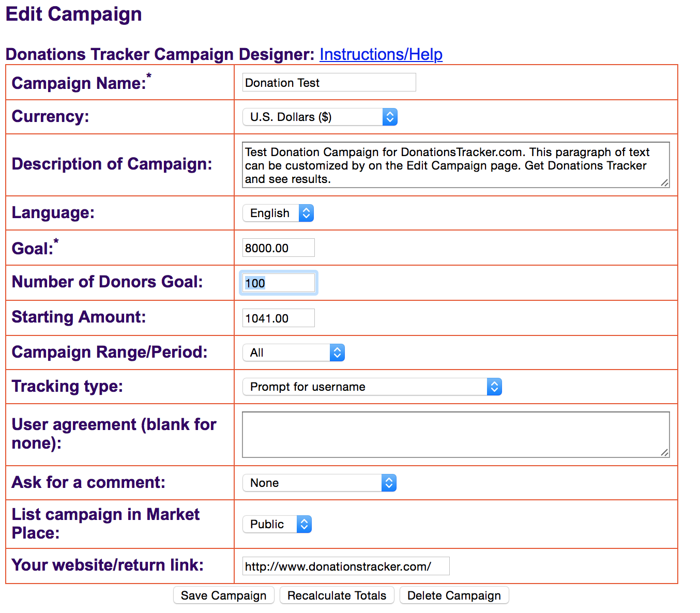This screenshot has width=700, height=613.
Task: Click the Campaign Name text field
Action: (329, 83)
